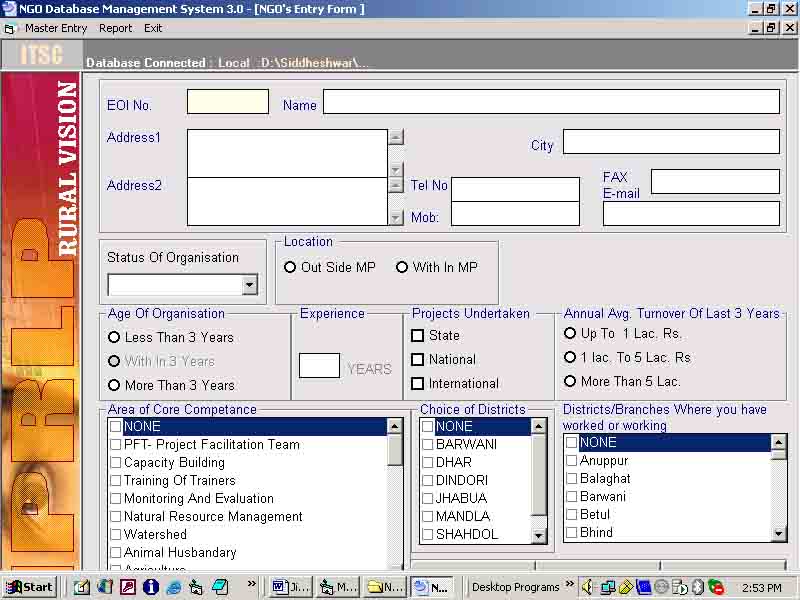Check BARWANI in Choice of Districts
800x600 pixels.
tap(428, 444)
